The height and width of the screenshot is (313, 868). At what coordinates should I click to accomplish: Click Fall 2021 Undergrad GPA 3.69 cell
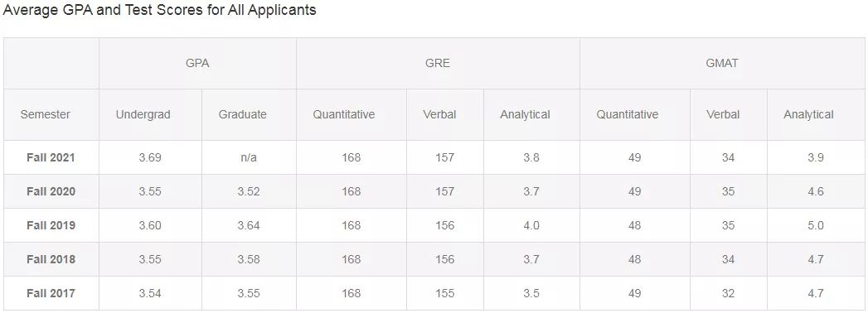(x=150, y=157)
